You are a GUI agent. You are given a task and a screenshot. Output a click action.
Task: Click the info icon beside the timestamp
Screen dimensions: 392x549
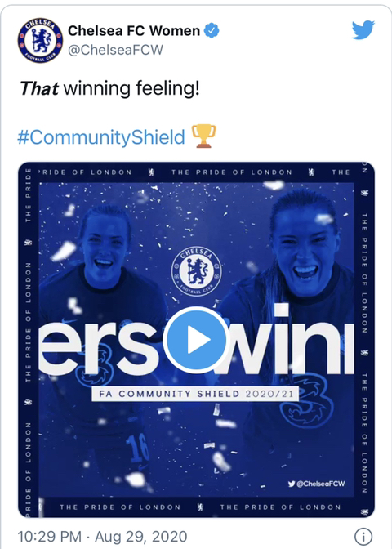click(363, 537)
